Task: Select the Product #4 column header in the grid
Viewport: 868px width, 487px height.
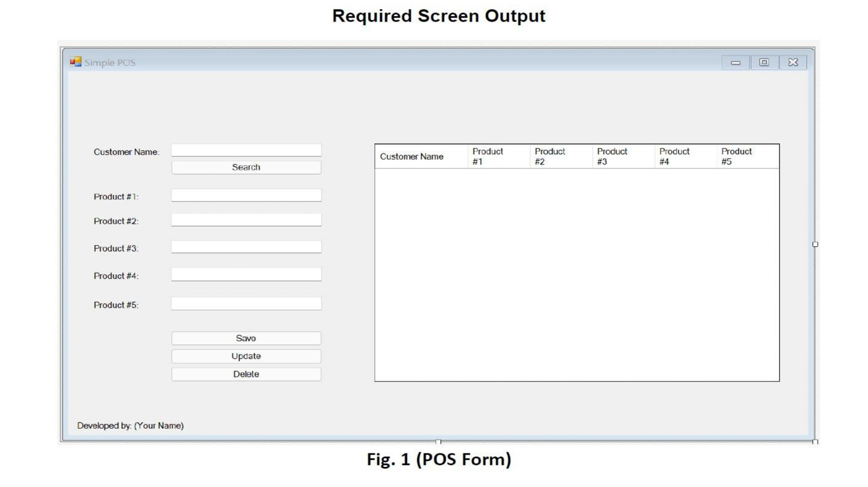Action: 685,156
